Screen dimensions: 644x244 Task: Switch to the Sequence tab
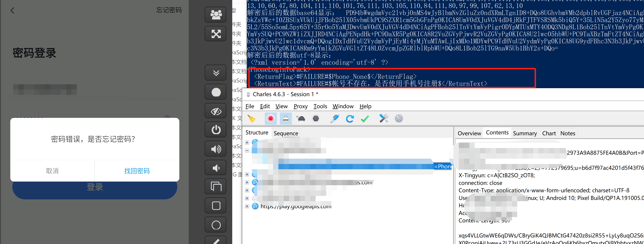coord(286,133)
